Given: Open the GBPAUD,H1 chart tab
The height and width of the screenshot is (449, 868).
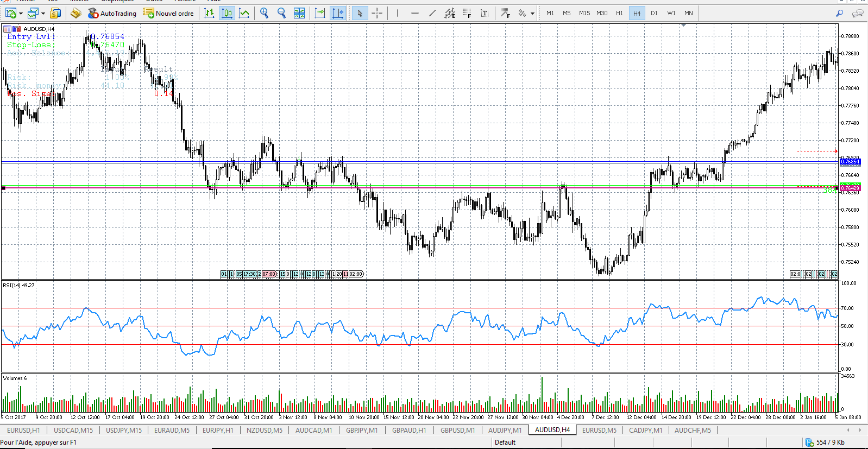Looking at the screenshot, I should click(x=409, y=430).
